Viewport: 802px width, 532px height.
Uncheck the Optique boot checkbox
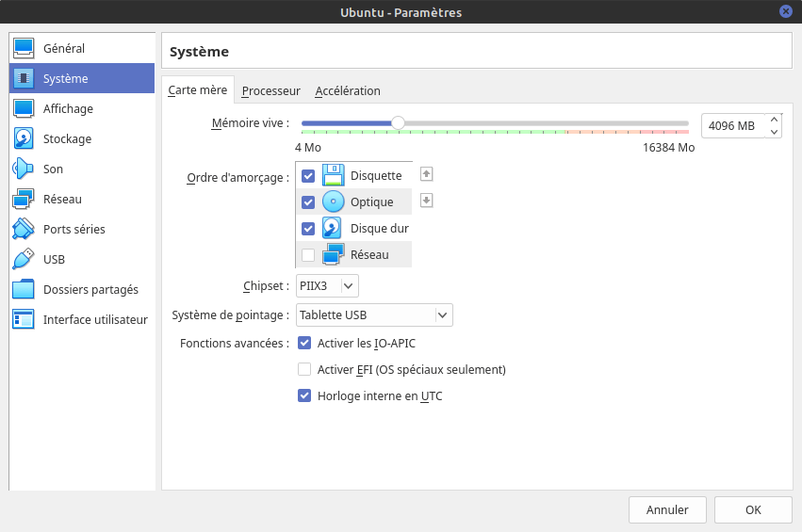pyautogui.click(x=308, y=202)
